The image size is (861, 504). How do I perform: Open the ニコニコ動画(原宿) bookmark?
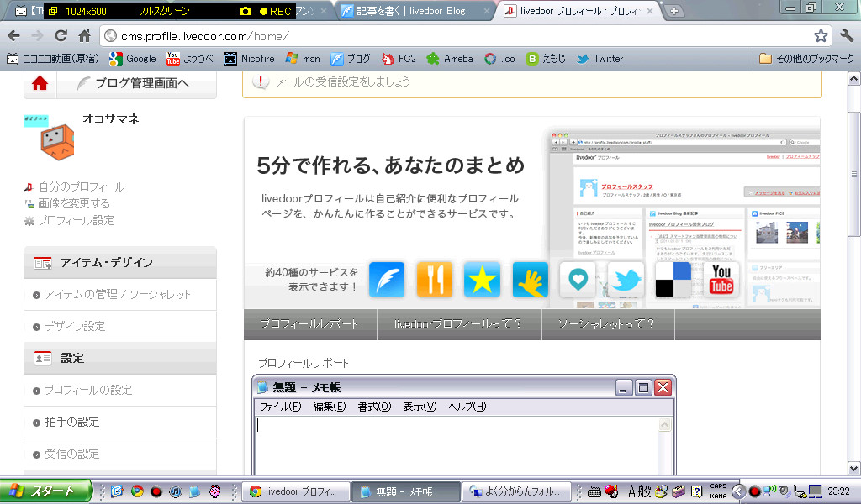tap(53, 59)
